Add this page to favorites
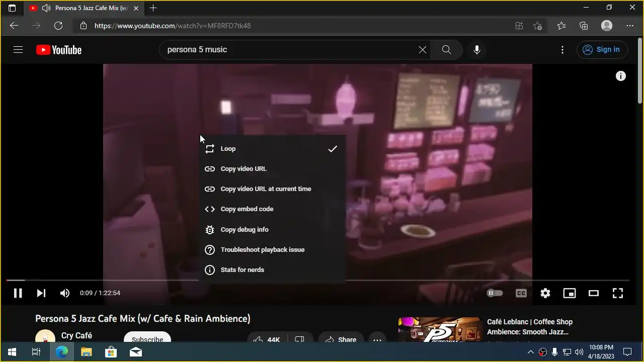The height and width of the screenshot is (362, 644). [x=538, y=26]
